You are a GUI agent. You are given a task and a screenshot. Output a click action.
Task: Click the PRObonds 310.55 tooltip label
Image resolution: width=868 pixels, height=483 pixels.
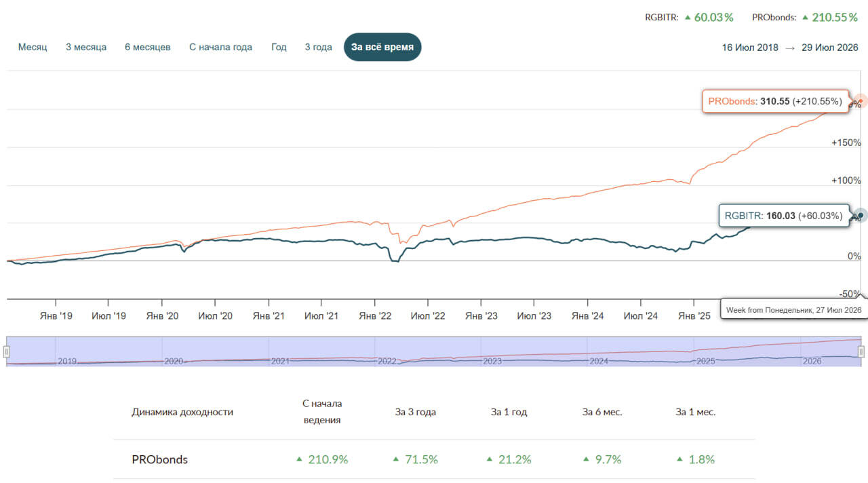pos(775,101)
